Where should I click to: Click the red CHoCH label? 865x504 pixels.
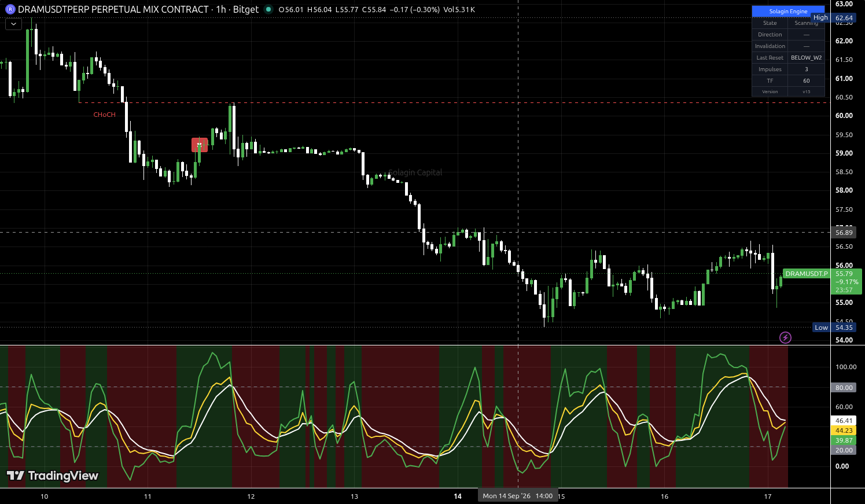tap(105, 115)
